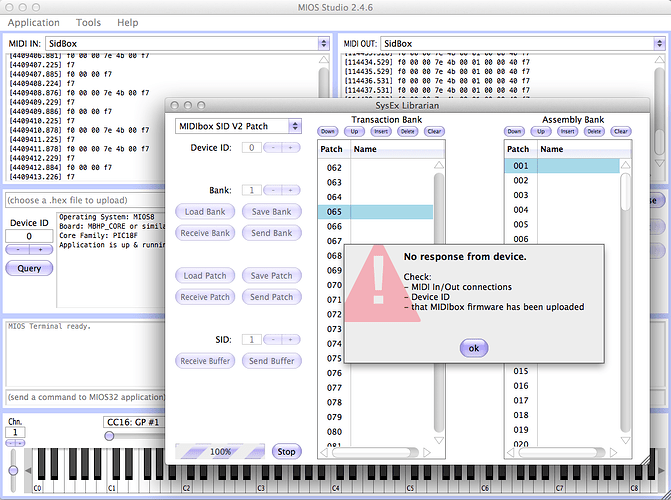Click the Load Patch button
This screenshot has height=500, width=671.
click(x=205, y=276)
